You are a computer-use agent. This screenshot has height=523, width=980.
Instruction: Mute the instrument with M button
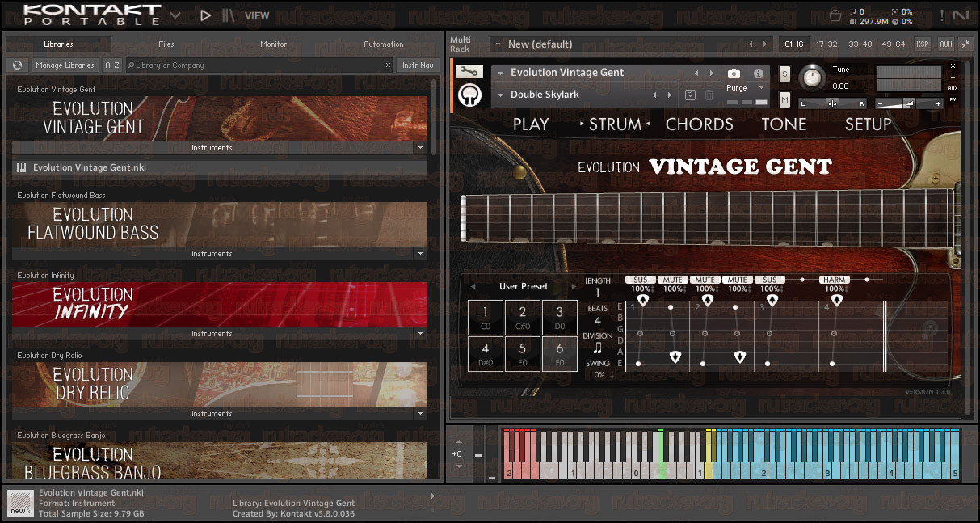click(784, 100)
